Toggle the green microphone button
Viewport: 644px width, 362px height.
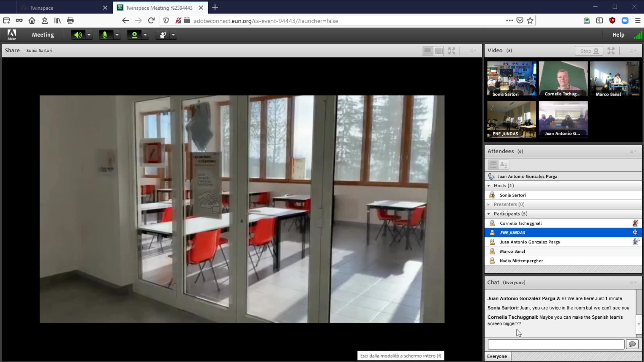point(105,35)
